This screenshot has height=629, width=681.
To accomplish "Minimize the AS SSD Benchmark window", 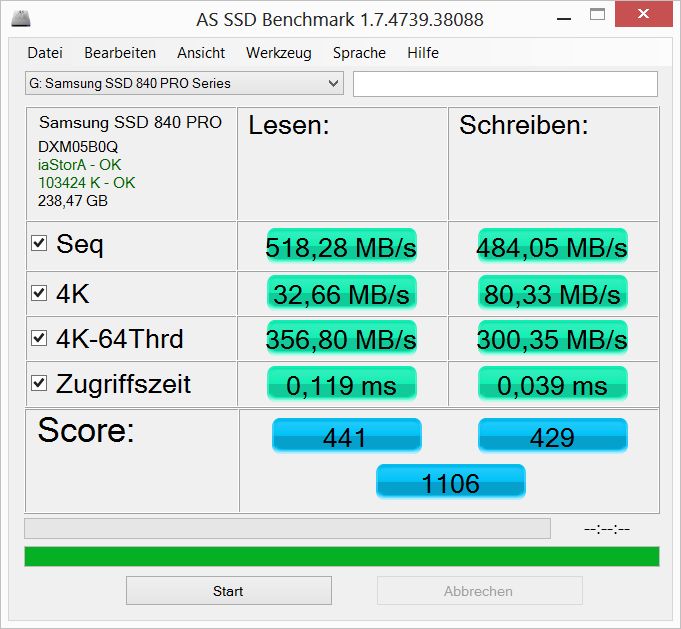I will [x=564, y=19].
